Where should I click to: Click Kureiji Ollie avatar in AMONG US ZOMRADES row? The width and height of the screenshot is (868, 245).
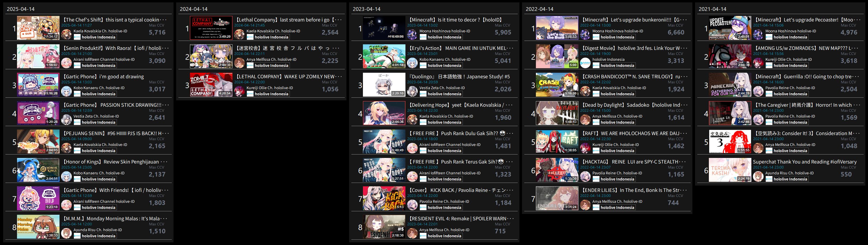click(758, 63)
